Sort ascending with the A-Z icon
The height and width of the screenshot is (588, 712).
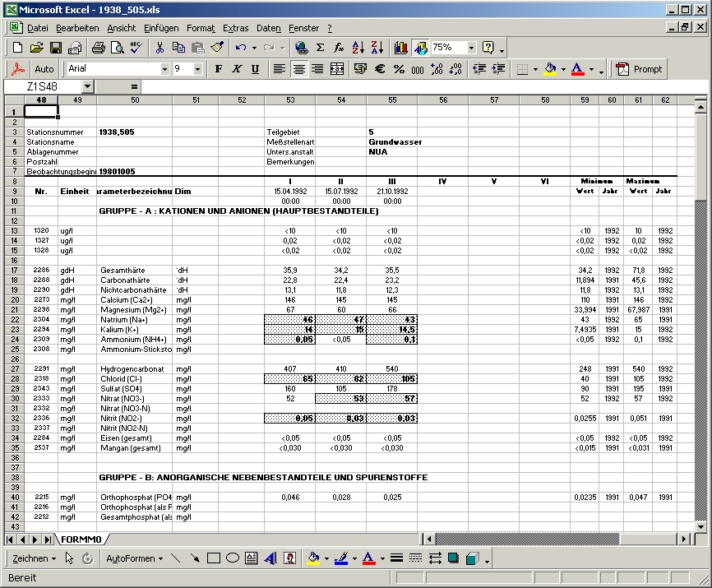358,48
